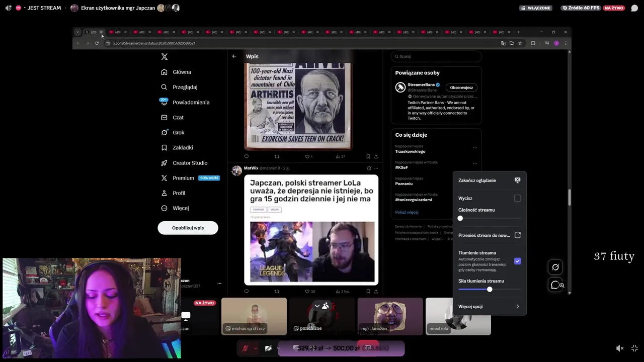The image size is (644, 362).
Task: Select mgr Japczan participant tile
Action: pyautogui.click(x=390, y=316)
